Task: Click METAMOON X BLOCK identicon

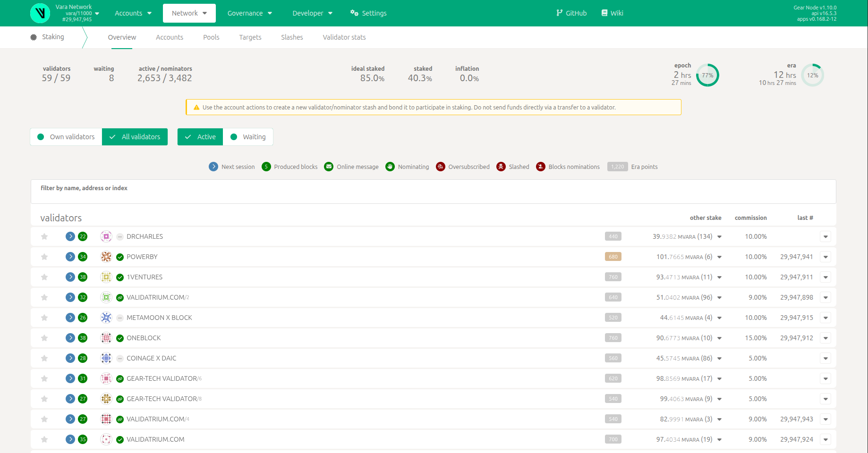Action: pyautogui.click(x=106, y=318)
